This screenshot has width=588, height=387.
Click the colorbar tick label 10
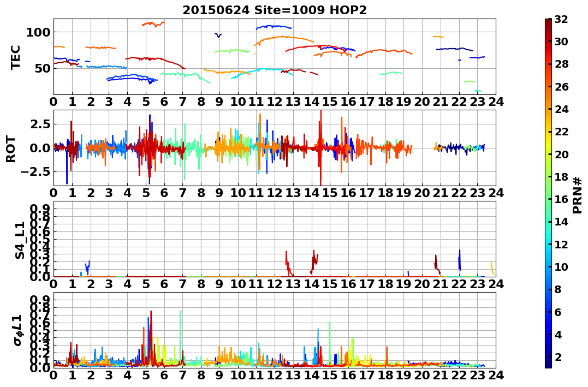click(561, 266)
